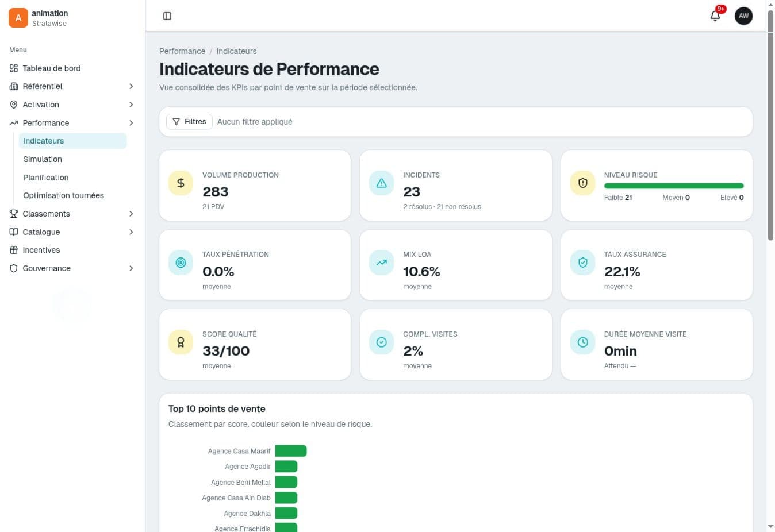Click the Classements trophy icon
The height and width of the screenshot is (532, 775).
pos(14,214)
